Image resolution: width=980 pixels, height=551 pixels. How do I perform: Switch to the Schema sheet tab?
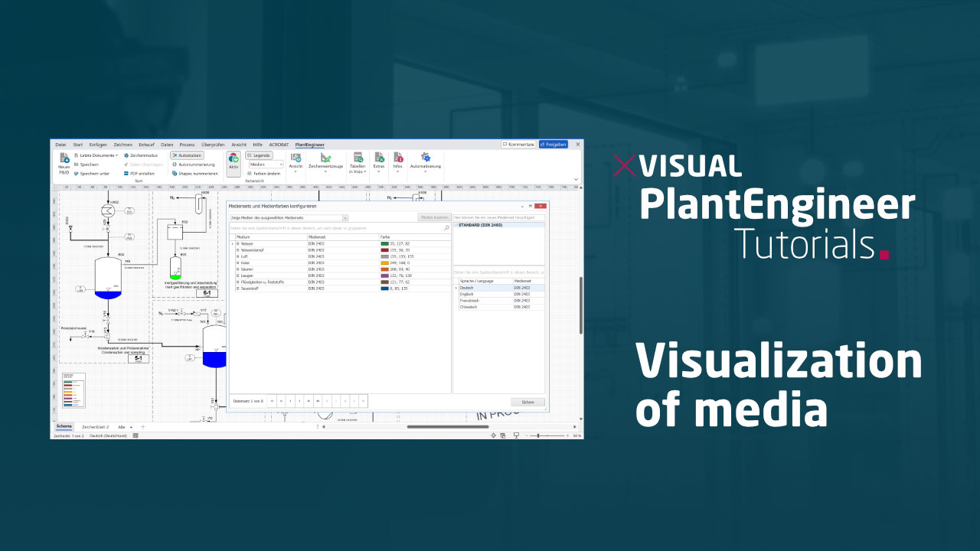(x=64, y=426)
